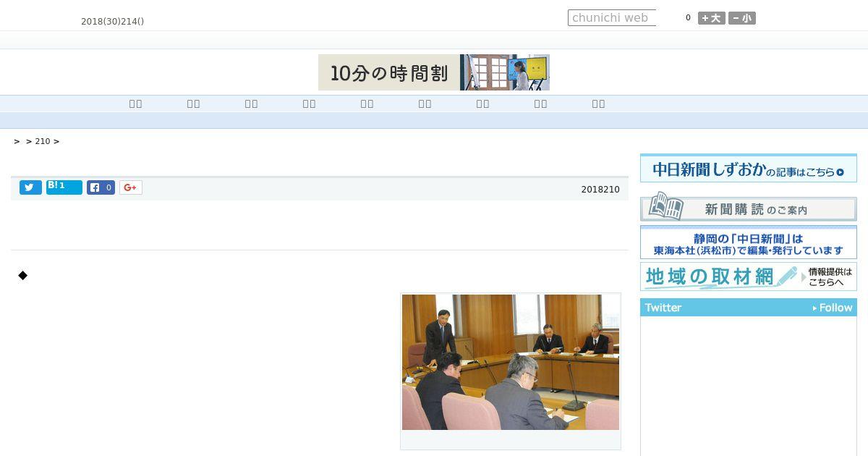Open meeting room article photo
The height and width of the screenshot is (456, 868).
click(511, 362)
